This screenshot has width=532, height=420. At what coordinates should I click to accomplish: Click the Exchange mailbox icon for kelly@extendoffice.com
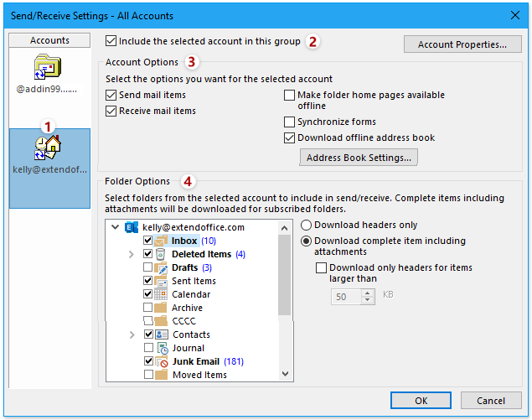(131, 227)
